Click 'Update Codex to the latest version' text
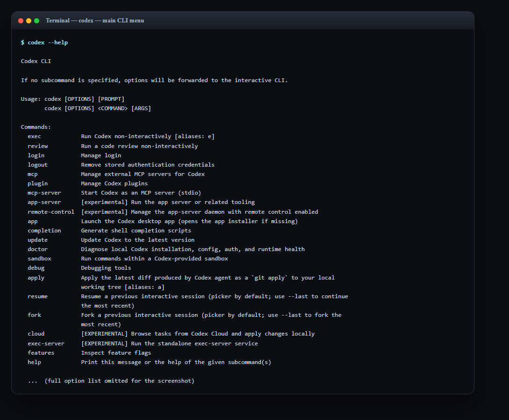This screenshot has width=509, height=420. pos(138,240)
